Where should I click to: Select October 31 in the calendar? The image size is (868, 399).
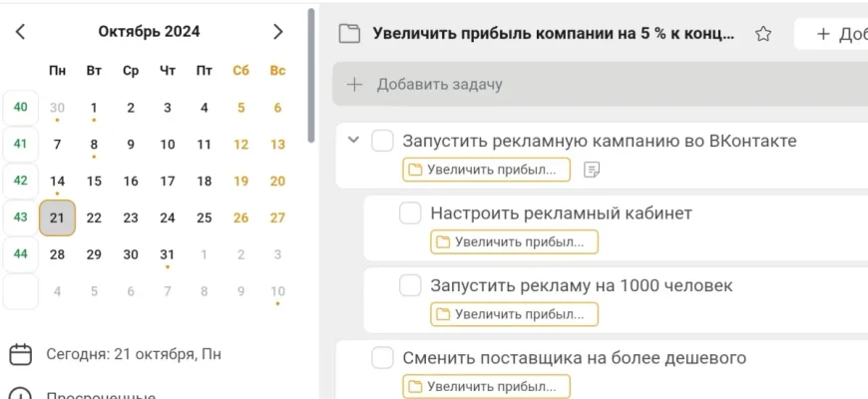tap(168, 254)
